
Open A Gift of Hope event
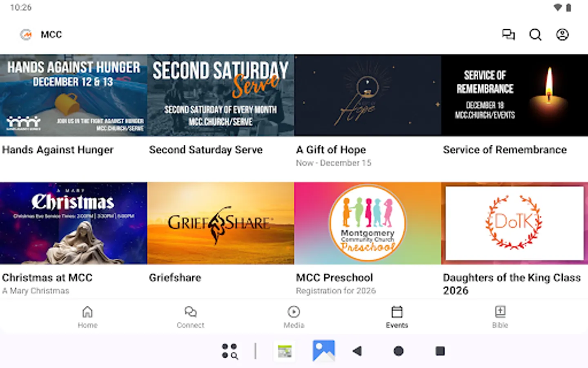[x=367, y=95]
